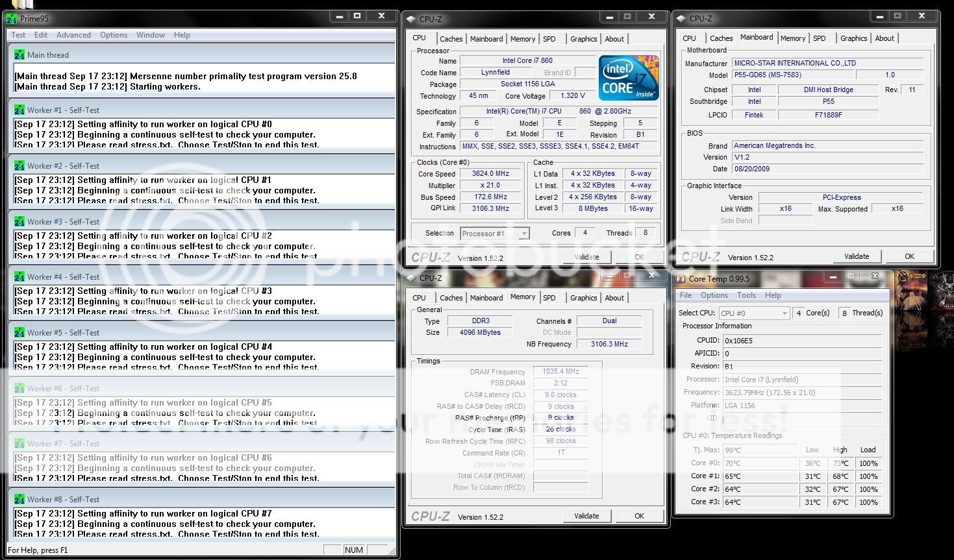Click the Prime95 title bar application icon

pos(12,19)
